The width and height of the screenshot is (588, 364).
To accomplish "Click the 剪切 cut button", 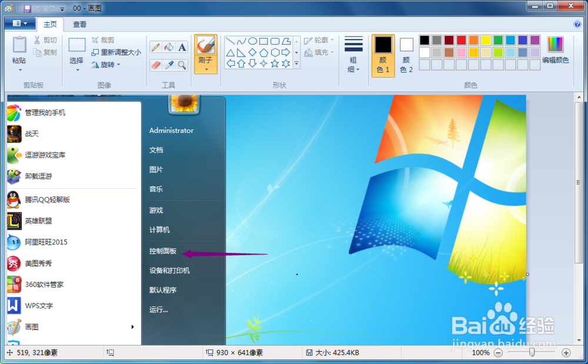I will (x=45, y=40).
